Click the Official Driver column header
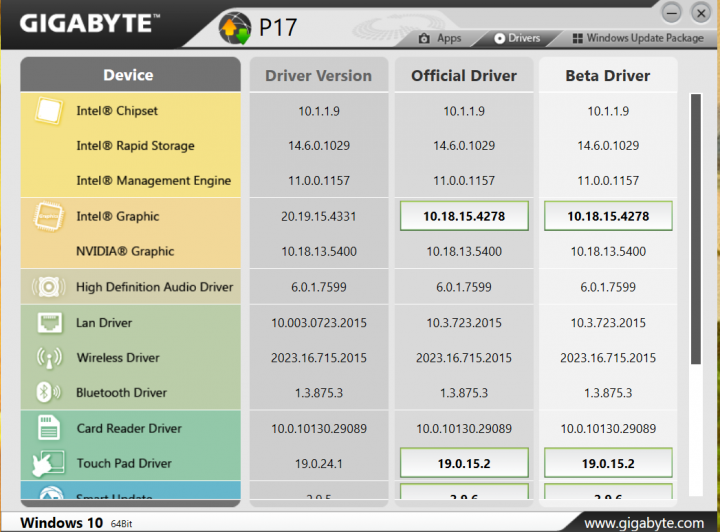Image resolution: width=720 pixels, height=532 pixels. [x=464, y=75]
